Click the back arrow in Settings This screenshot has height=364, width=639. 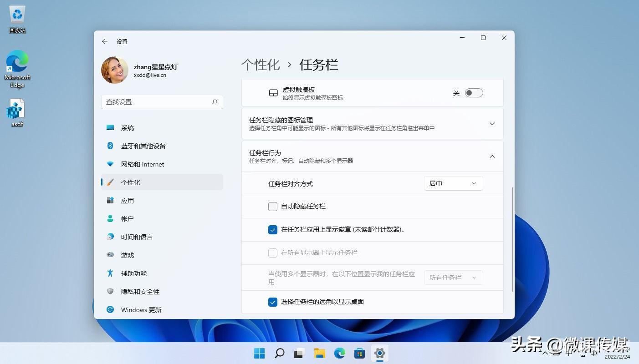click(105, 41)
